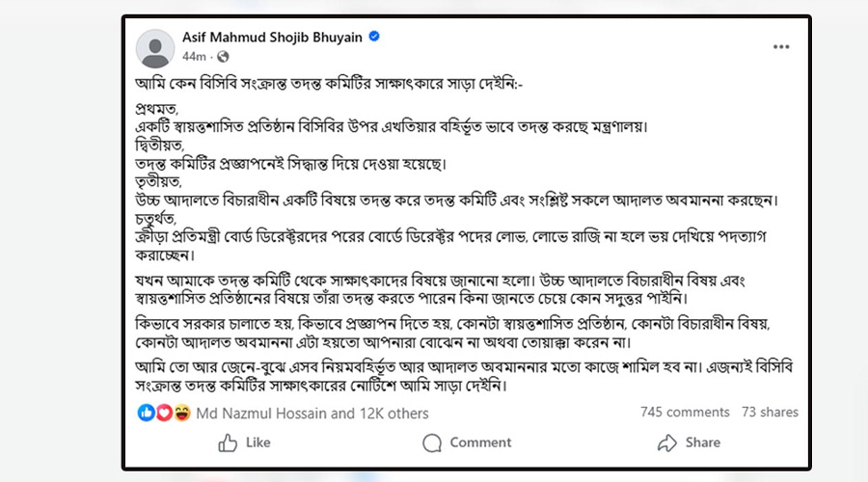Click the blue verified badge beside the name
This screenshot has height=482, width=868.
tap(373, 38)
